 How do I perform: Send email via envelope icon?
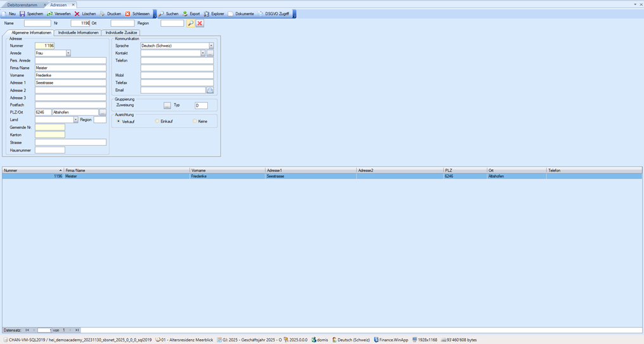coord(210,90)
